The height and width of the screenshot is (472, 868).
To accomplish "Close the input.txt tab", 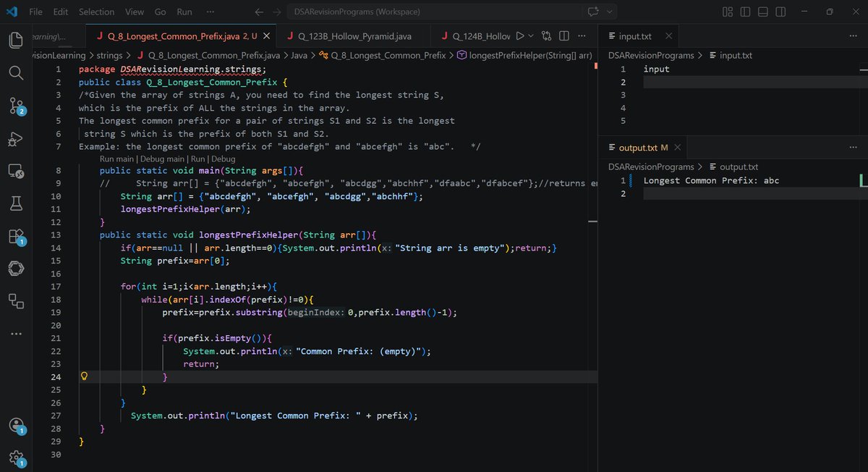I will click(x=668, y=36).
